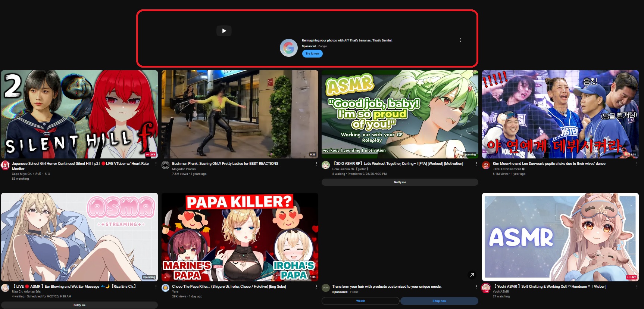Click JTBC Entertainment channel avatar icon

point(486,165)
